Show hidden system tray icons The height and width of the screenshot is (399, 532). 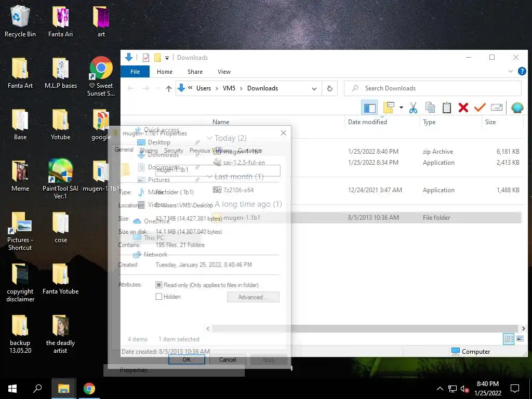440,389
